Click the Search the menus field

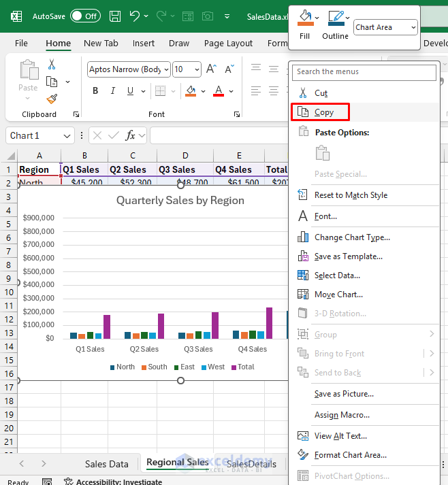[364, 72]
